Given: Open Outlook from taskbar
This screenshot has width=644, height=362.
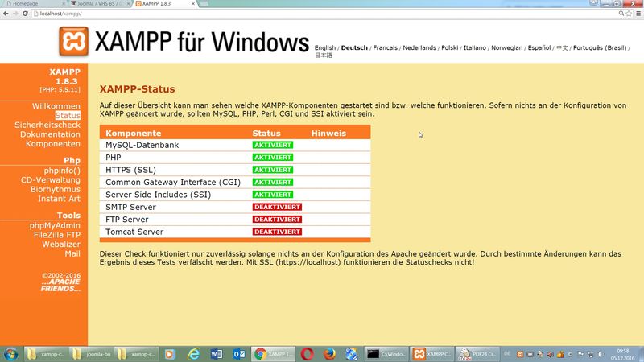Looking at the screenshot, I should pyautogui.click(x=239, y=354).
